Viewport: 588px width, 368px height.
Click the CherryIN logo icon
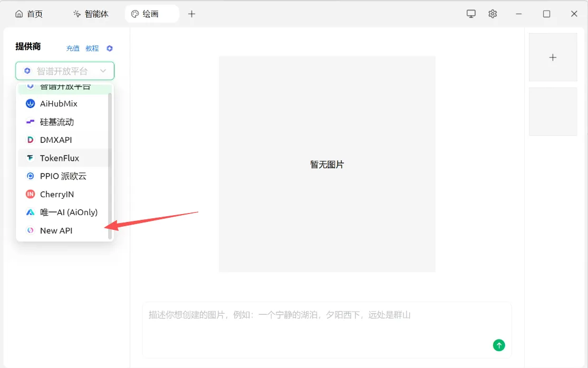31,194
